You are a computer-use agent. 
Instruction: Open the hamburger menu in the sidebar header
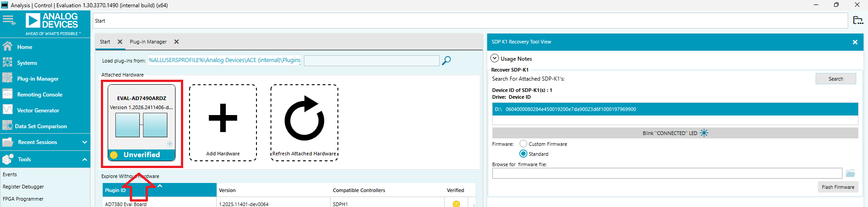coord(9,20)
